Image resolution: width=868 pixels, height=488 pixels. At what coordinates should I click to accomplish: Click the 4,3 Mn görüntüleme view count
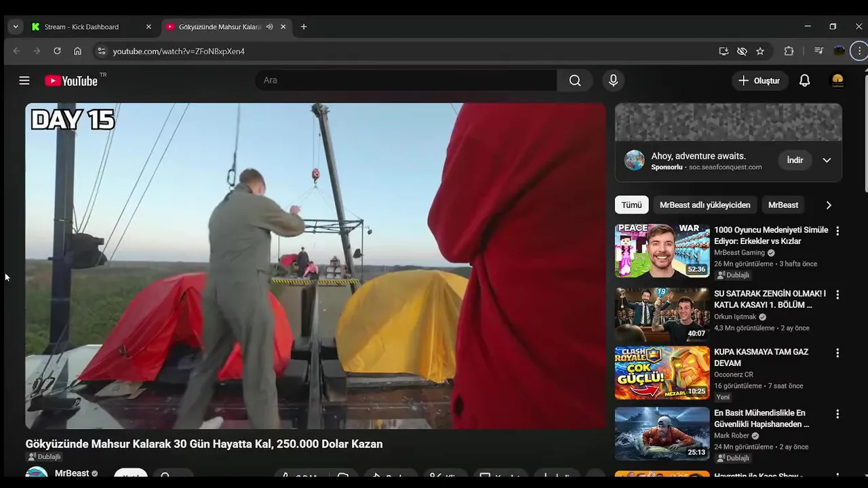tap(744, 328)
